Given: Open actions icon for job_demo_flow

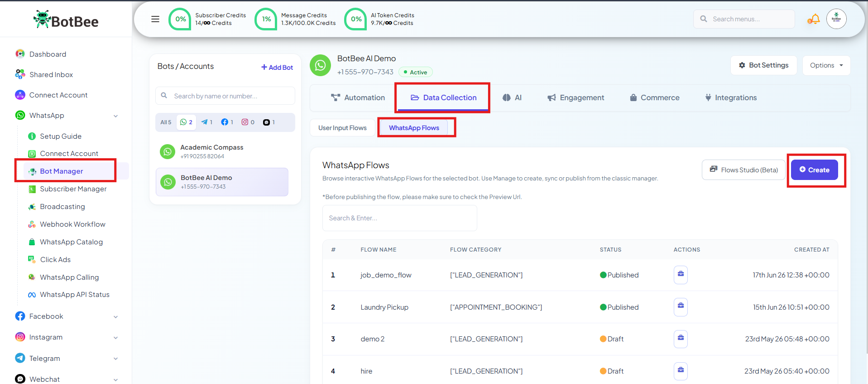Looking at the screenshot, I should point(681,275).
